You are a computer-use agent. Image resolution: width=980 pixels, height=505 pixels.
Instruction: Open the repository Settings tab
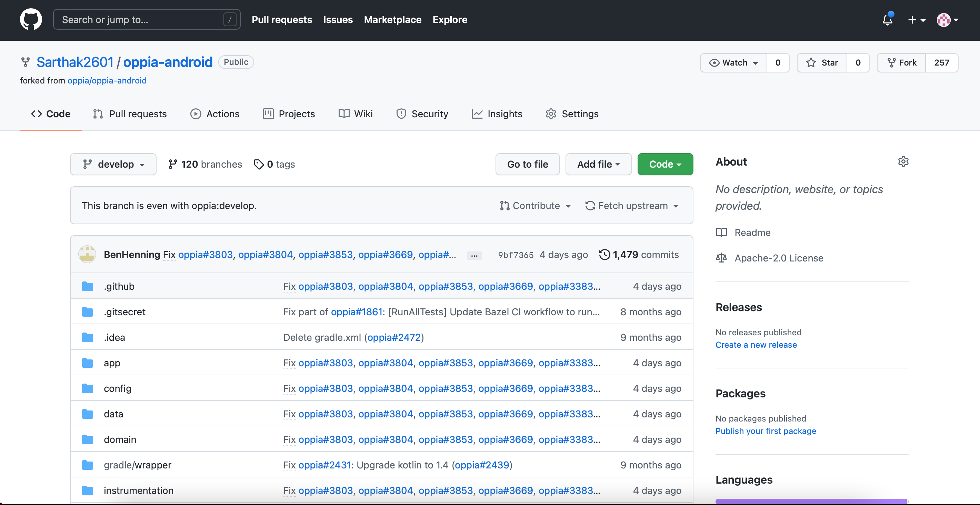(x=572, y=114)
